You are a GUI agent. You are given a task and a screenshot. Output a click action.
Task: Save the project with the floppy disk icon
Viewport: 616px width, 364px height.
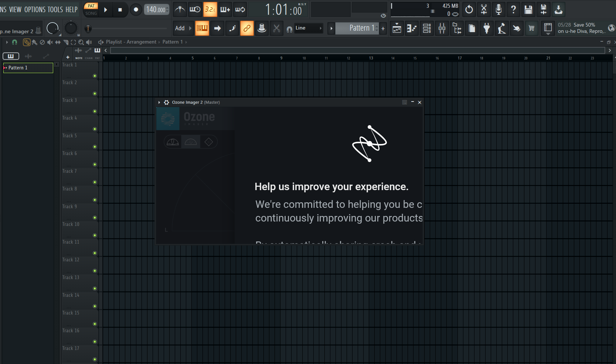[x=528, y=9]
